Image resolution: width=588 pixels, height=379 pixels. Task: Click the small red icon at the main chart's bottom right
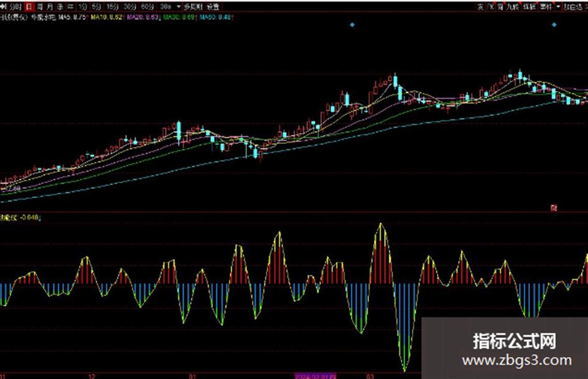click(554, 207)
